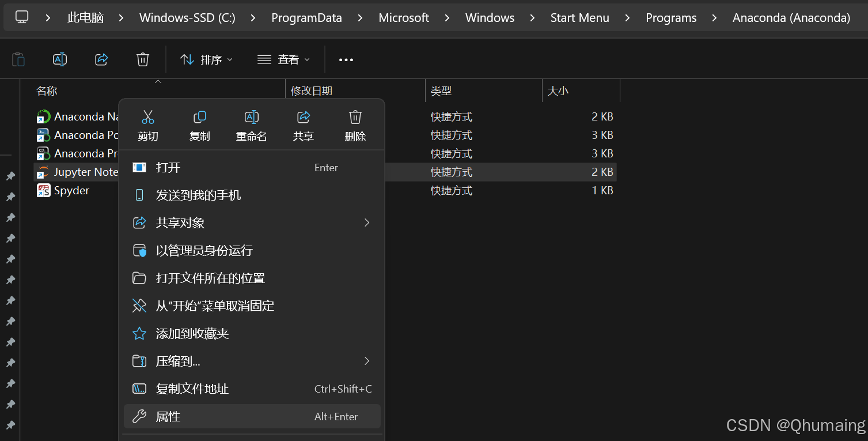Select the Anaconda Navigator shortcut icon

[44, 116]
